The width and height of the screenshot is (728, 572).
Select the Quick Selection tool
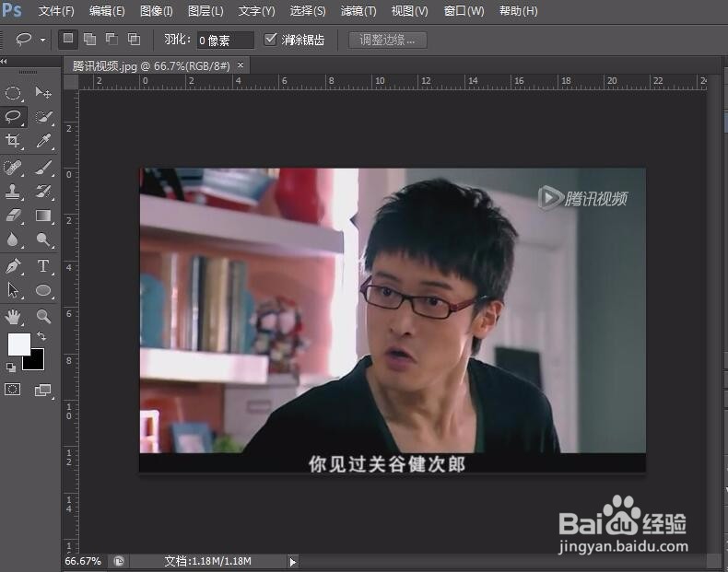pyautogui.click(x=43, y=116)
